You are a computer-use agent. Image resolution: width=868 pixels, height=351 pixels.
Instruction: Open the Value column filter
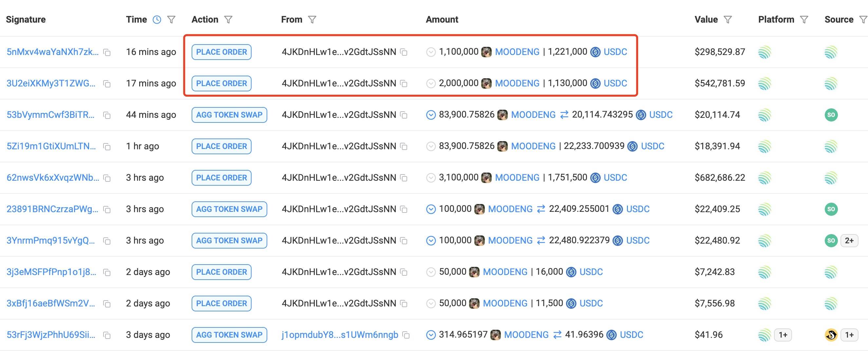point(727,20)
